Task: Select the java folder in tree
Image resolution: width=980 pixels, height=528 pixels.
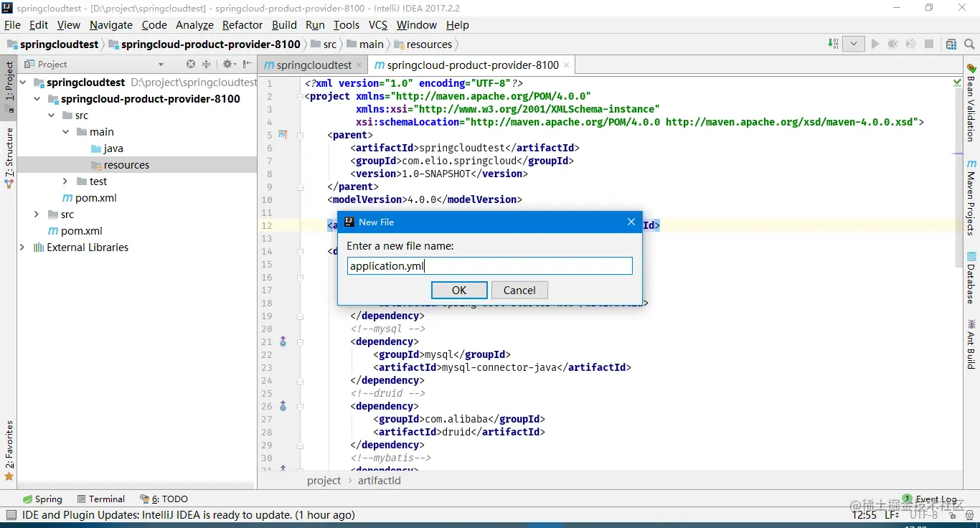Action: coord(108,148)
